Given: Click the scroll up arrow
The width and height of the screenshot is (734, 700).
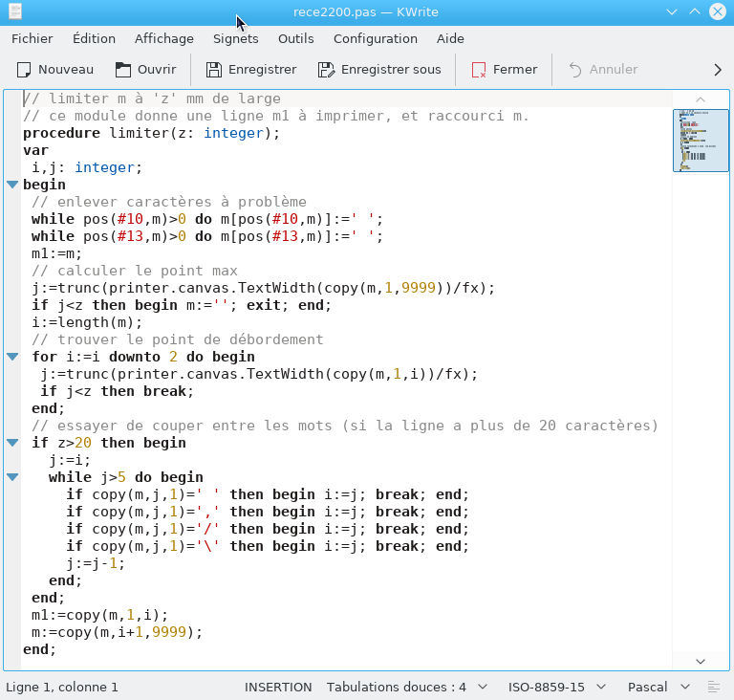Looking at the screenshot, I should [701, 99].
